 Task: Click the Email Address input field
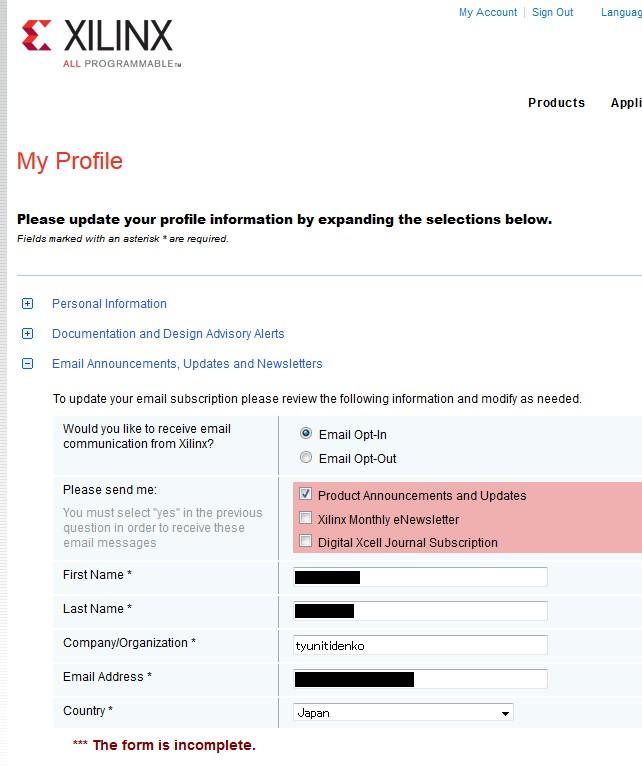(420, 679)
